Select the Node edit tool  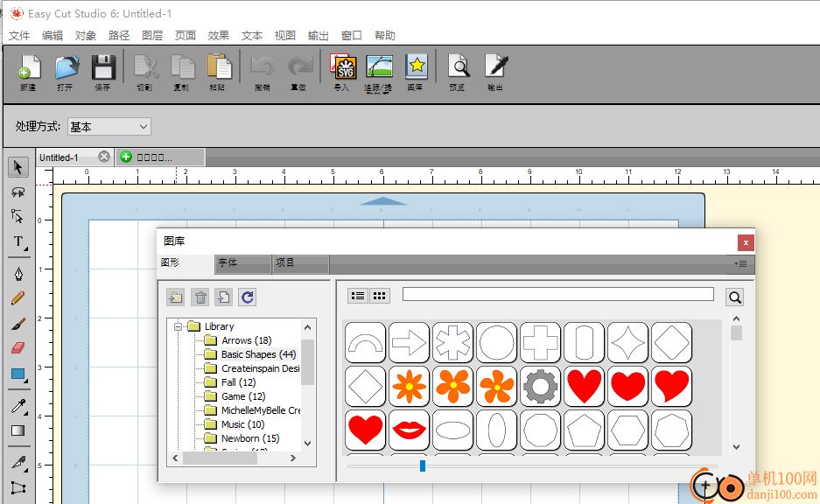(x=18, y=216)
